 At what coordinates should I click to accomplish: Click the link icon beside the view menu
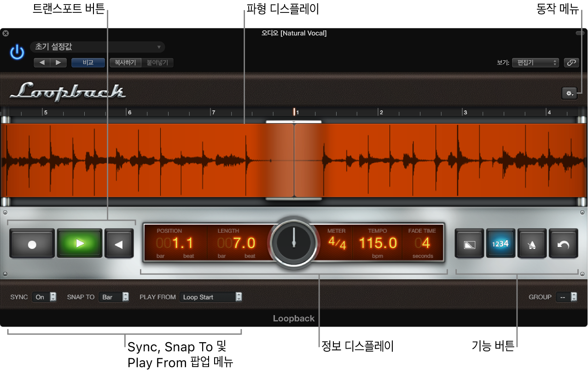coord(571,63)
